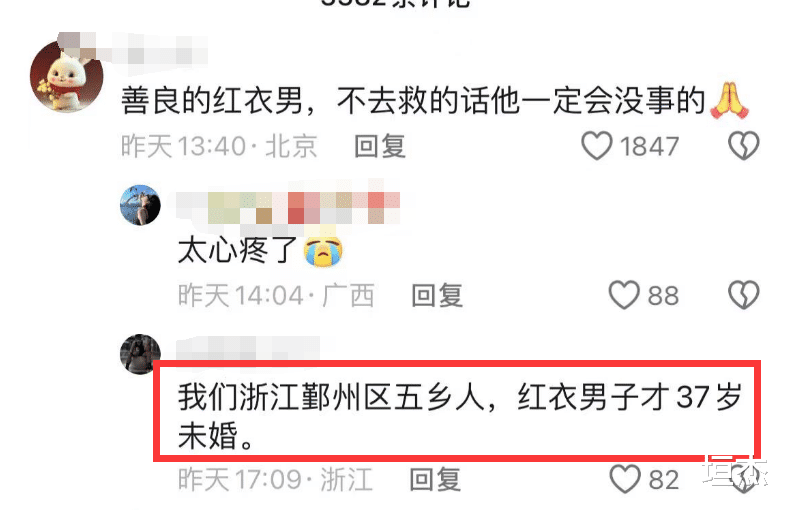Dislike the 太心疼了 reply from 广西
Image resolution: width=786 pixels, height=510 pixels.
click(x=743, y=295)
